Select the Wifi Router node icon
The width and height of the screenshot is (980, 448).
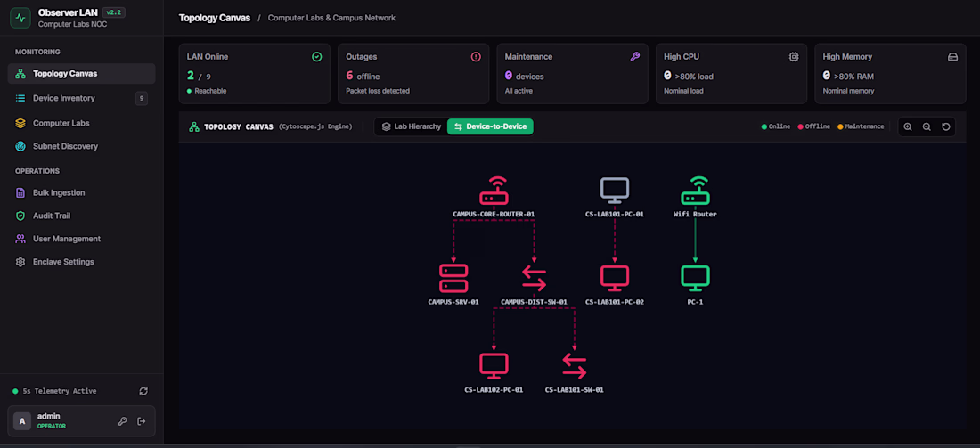pyautogui.click(x=695, y=191)
